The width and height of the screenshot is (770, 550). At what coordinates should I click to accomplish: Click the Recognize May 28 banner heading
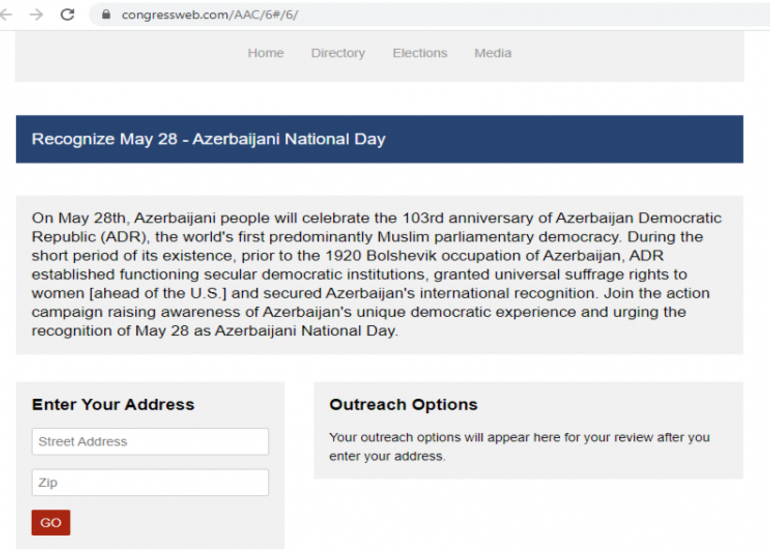point(209,139)
